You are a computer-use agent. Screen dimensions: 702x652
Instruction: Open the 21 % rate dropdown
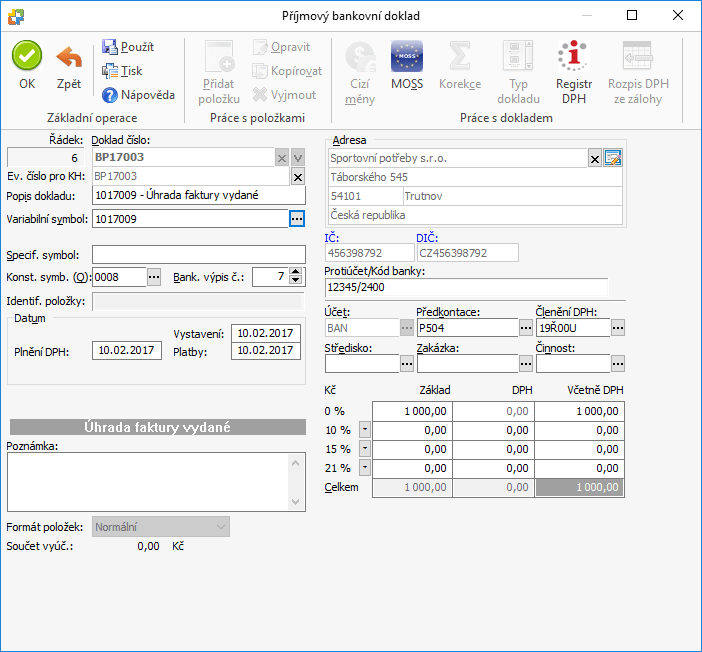(364, 467)
